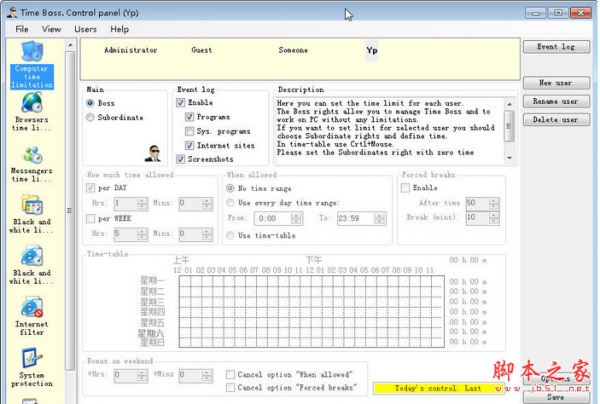Viewport: 600px width, 404px height.
Task: Click the New user button
Action: (x=556, y=83)
